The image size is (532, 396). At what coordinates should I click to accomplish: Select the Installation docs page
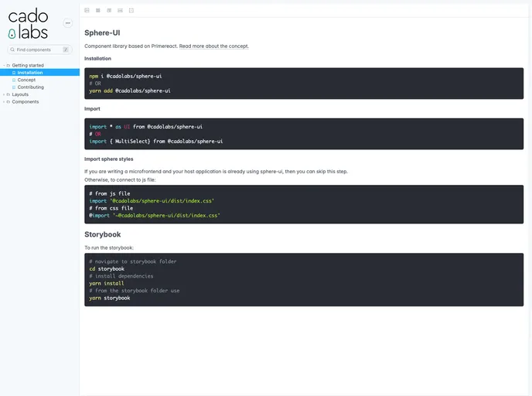click(x=39, y=72)
